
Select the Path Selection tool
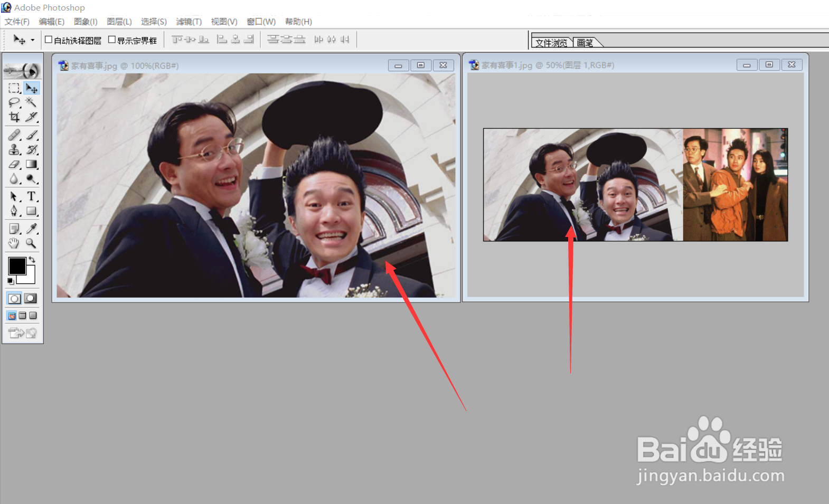tap(14, 197)
